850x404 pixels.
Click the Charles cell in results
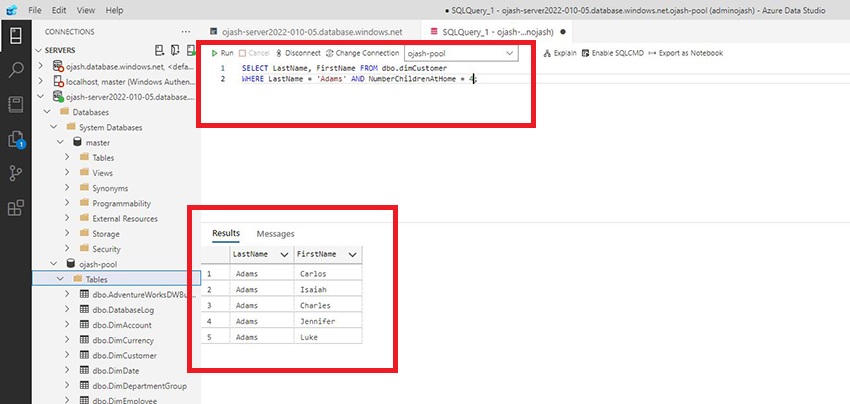tap(328, 305)
